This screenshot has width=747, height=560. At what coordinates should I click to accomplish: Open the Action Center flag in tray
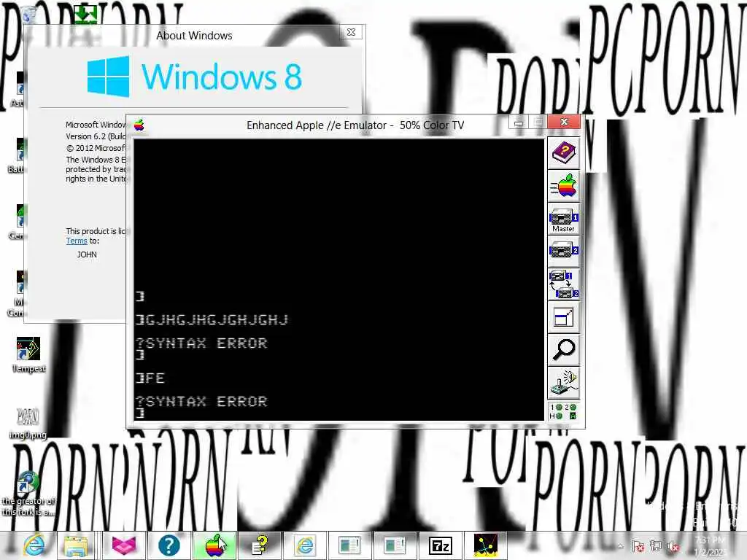[x=638, y=547]
